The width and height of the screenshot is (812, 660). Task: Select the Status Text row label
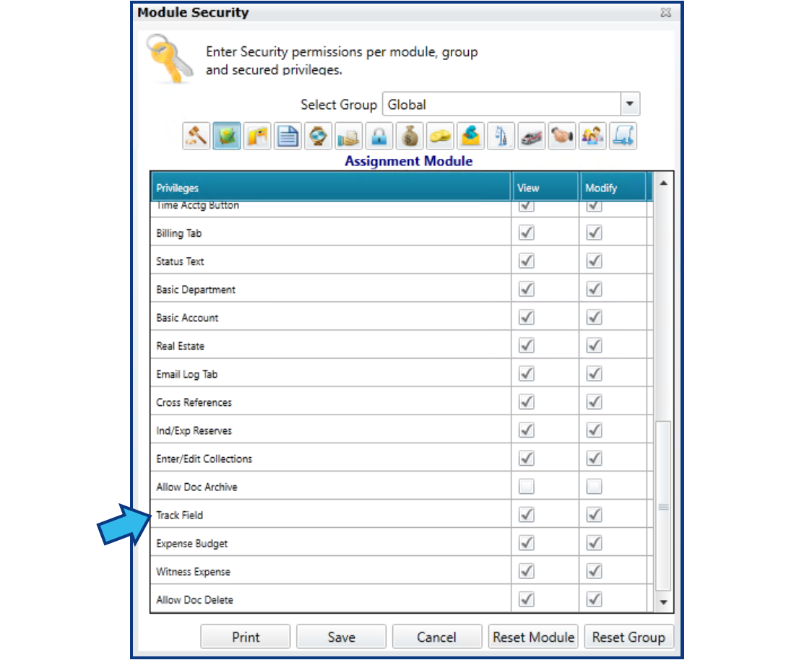tap(180, 261)
